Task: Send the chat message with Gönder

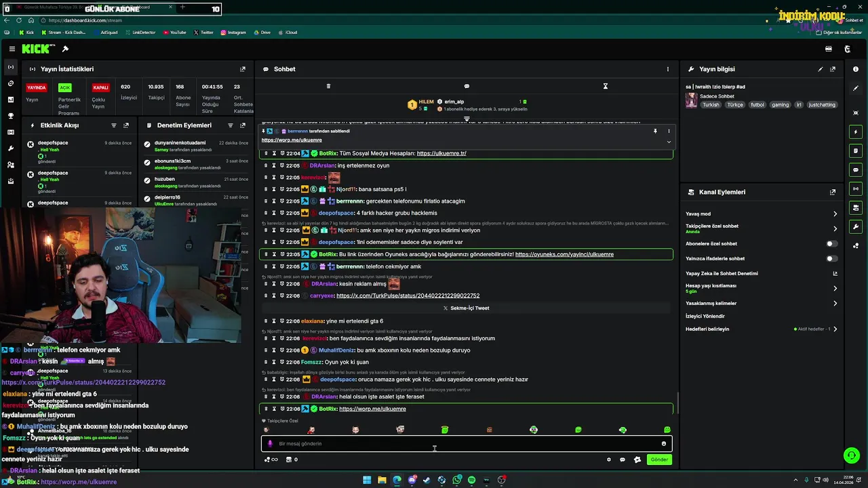Action: click(x=659, y=460)
